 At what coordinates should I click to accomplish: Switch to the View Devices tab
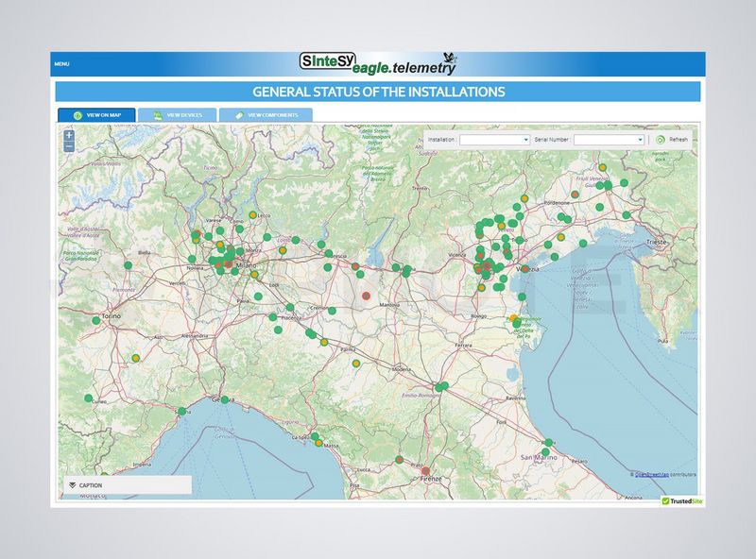coord(178,115)
